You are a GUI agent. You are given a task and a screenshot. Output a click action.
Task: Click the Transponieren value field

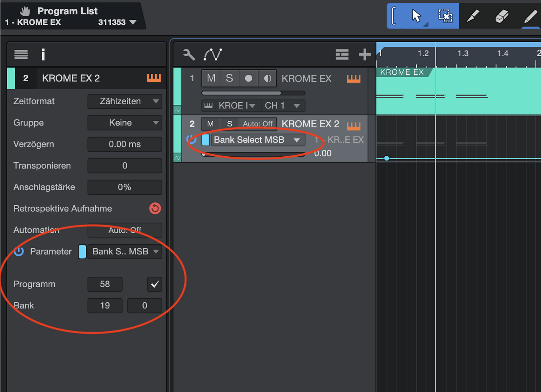click(125, 166)
